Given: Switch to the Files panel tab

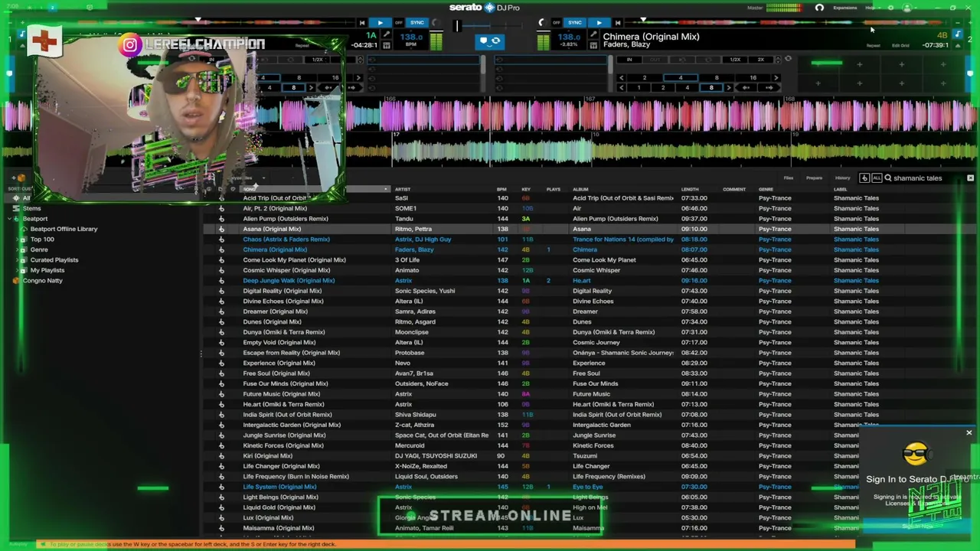Looking at the screenshot, I should pyautogui.click(x=789, y=178).
